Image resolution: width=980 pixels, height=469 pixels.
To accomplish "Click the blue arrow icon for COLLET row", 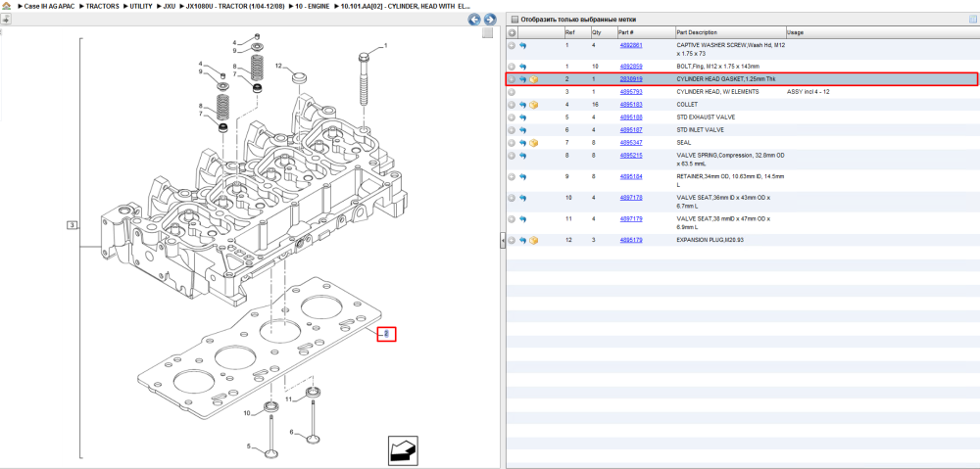I will (522, 105).
